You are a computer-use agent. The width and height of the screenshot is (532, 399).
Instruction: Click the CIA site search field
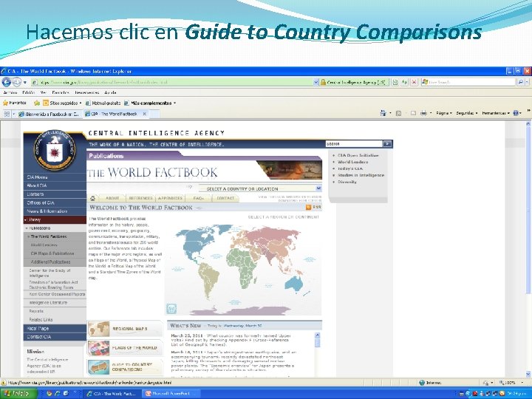(x=354, y=144)
